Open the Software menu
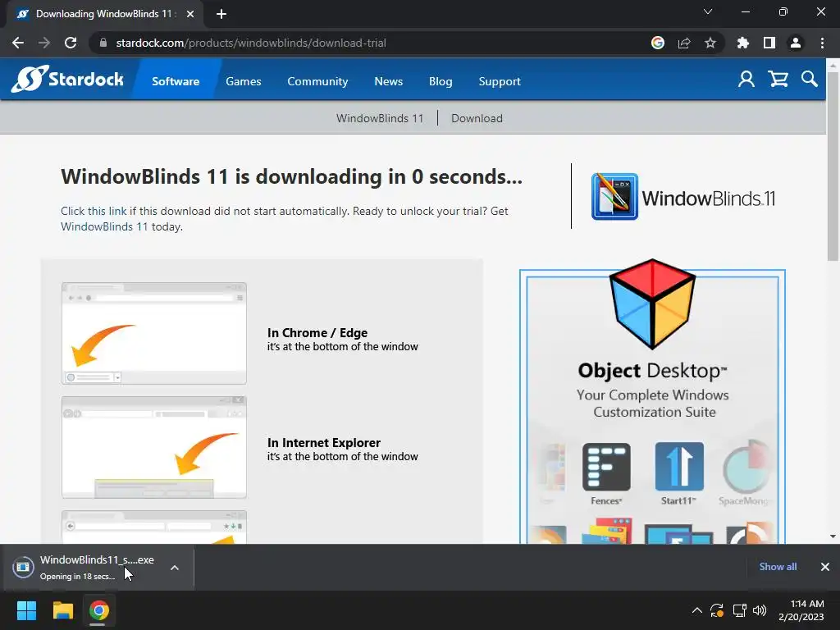 (176, 81)
